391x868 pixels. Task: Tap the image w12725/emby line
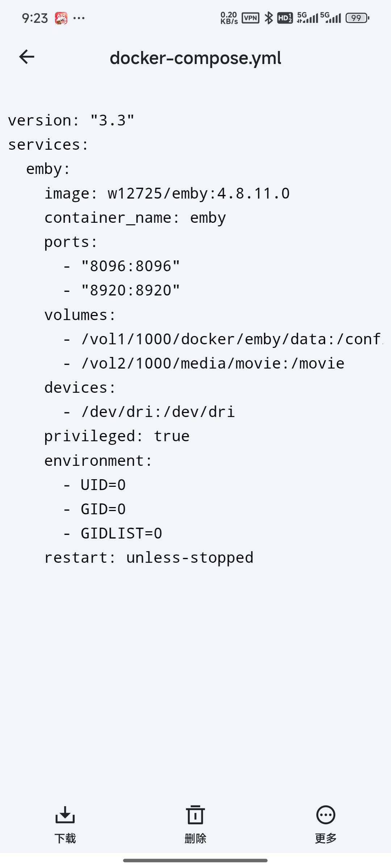point(167,193)
